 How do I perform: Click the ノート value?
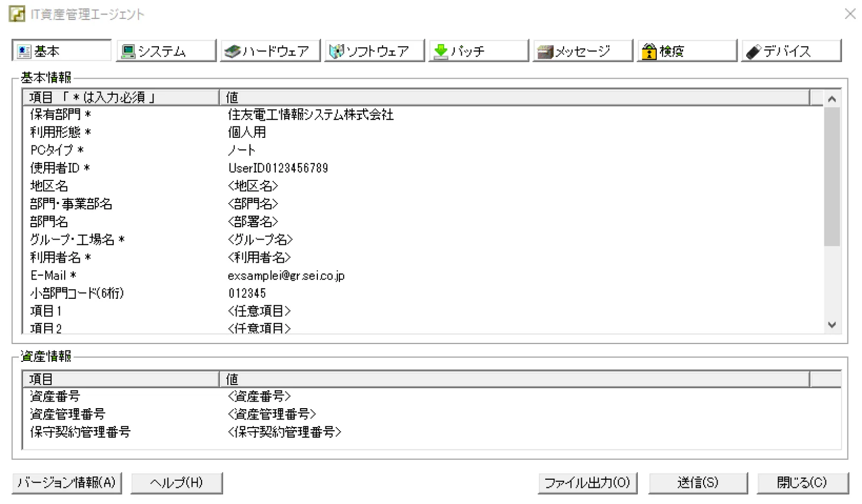pyautogui.click(x=241, y=150)
